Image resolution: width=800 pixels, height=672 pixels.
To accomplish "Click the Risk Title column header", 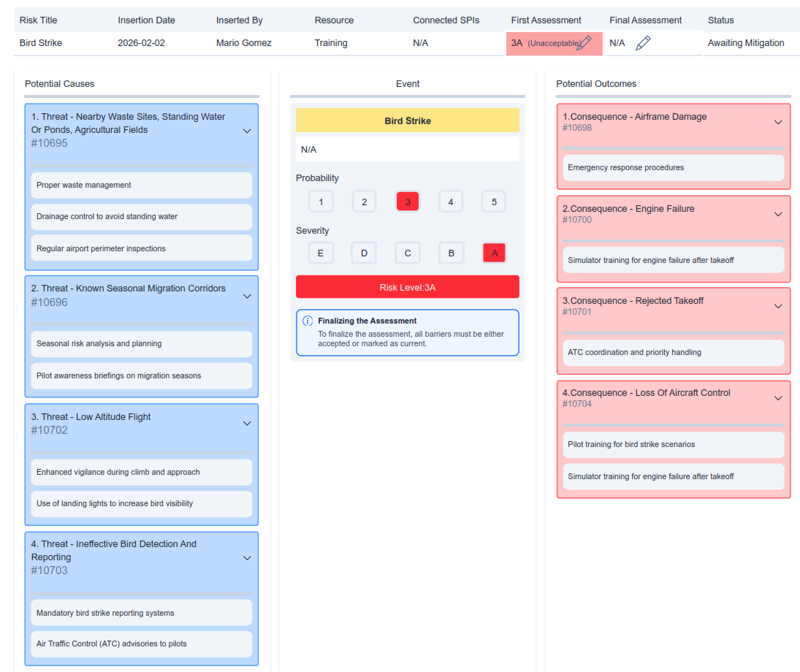I will tap(38, 20).
